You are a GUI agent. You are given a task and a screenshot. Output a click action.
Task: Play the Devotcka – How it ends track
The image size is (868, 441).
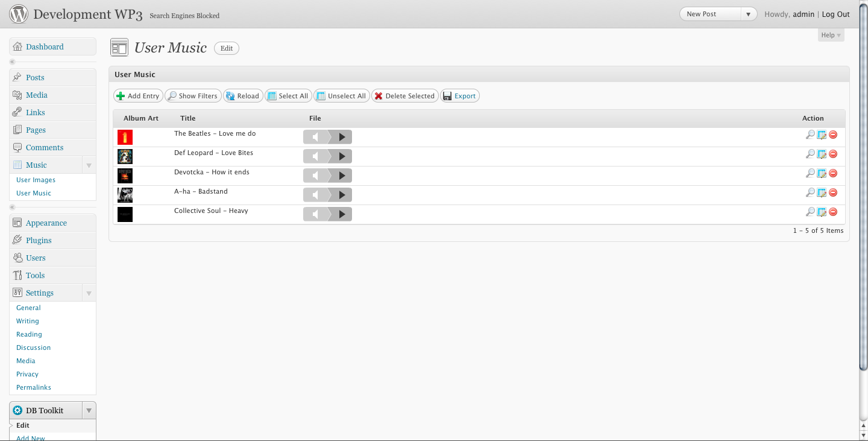point(341,176)
